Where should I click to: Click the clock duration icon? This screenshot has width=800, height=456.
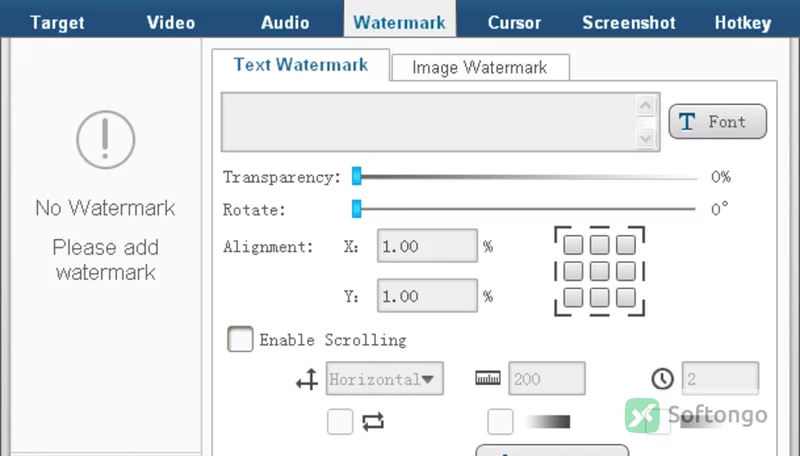point(662,379)
